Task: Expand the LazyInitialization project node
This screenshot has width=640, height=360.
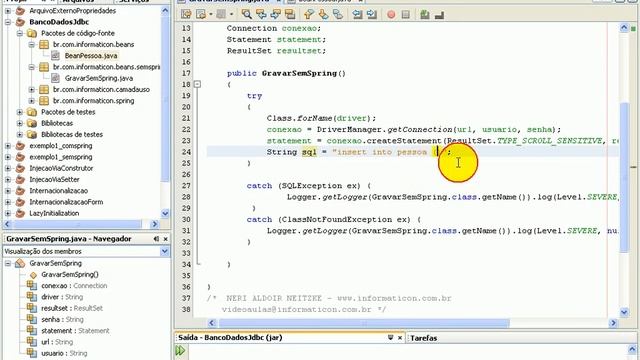Action: tap(8, 213)
